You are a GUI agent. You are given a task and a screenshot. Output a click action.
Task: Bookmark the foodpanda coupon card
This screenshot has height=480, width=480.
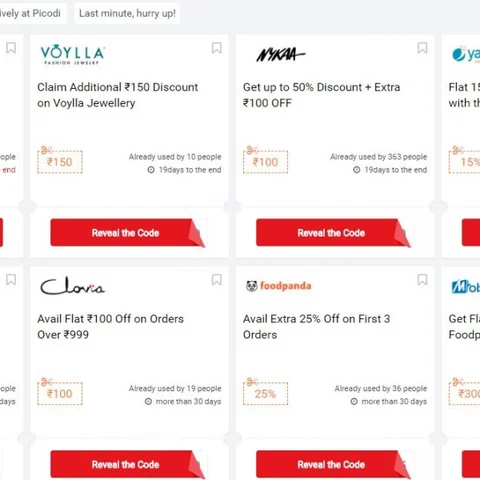[422, 280]
